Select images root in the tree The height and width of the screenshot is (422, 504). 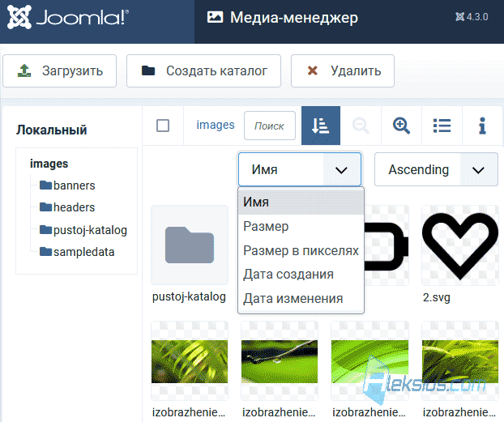tap(49, 164)
